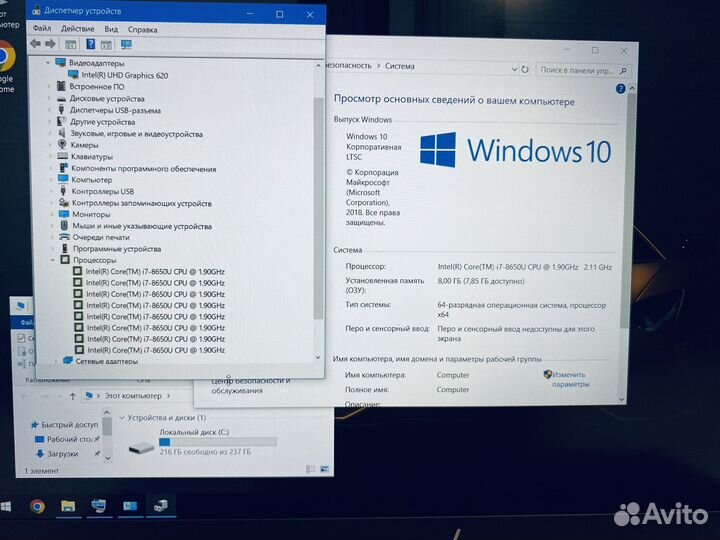720x540 pixels.
Task: Click the Контроллеры USB icon
Action: pyautogui.click(x=63, y=191)
